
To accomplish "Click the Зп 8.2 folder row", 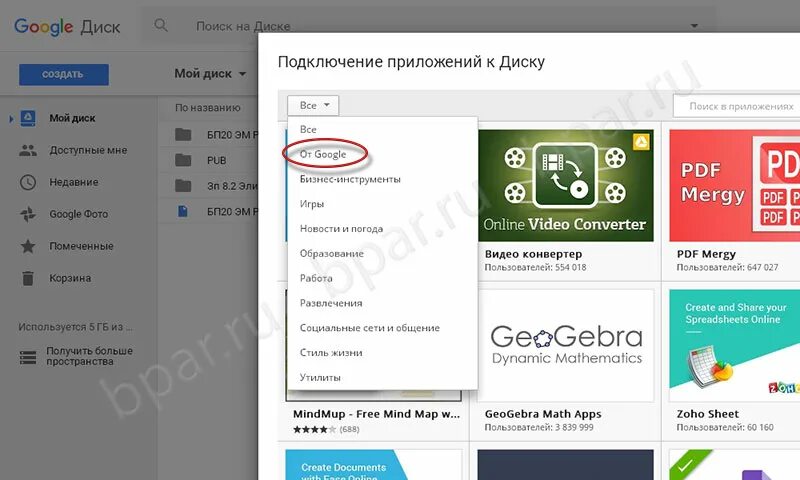I will 209,186.
